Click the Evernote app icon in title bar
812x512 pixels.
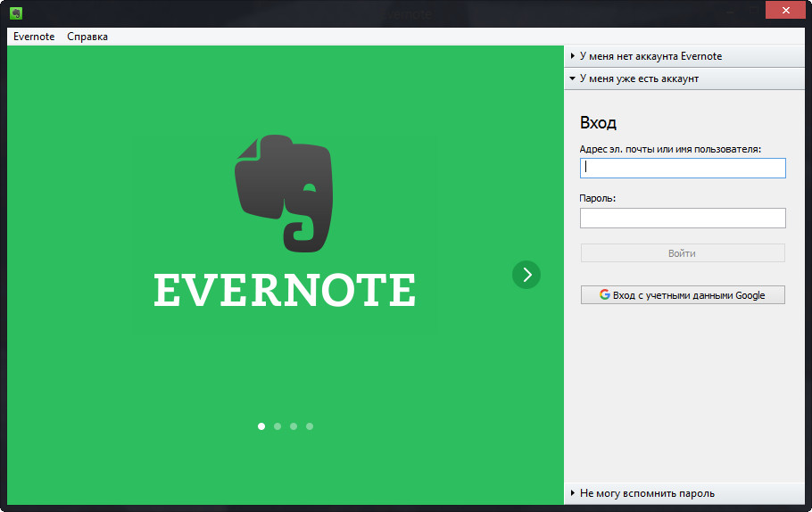tap(16, 12)
